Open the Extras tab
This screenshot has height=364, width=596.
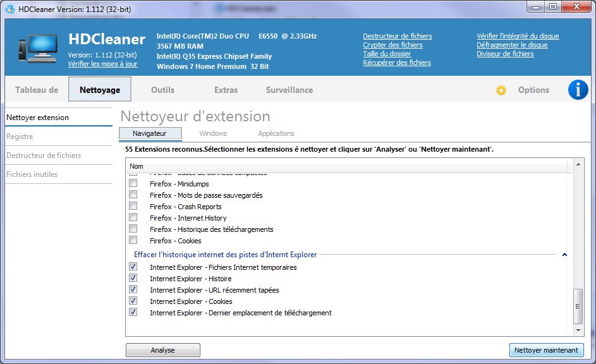tap(226, 90)
